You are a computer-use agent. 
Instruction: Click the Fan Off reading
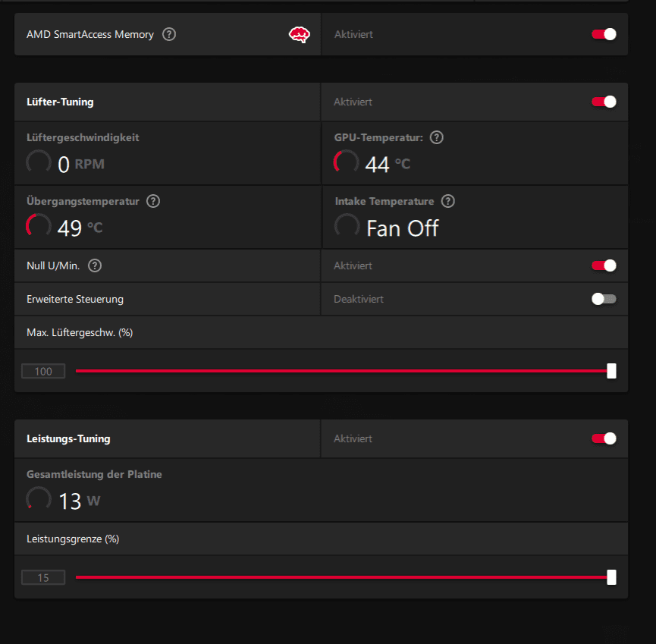point(403,228)
